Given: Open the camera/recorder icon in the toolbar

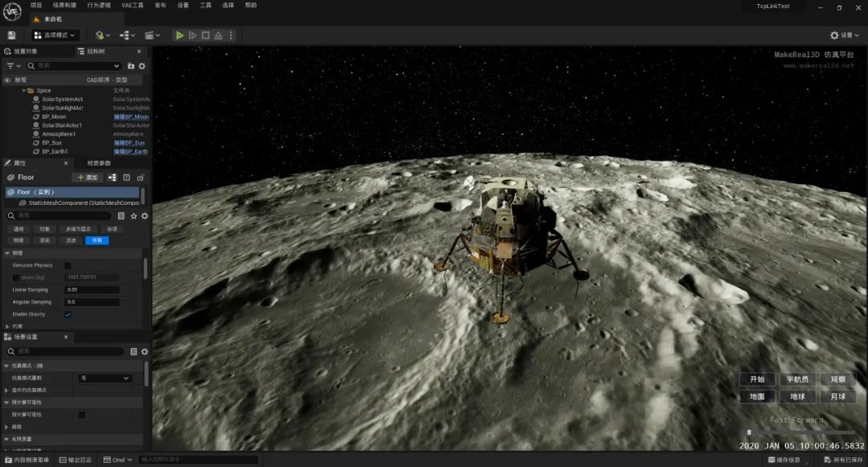Looking at the screenshot, I should pos(151,35).
